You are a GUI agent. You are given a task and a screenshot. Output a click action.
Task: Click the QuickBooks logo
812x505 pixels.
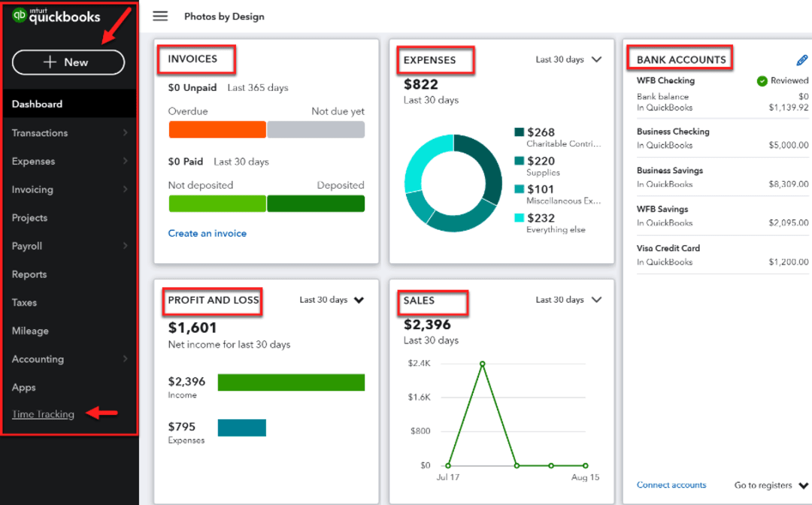tap(56, 15)
